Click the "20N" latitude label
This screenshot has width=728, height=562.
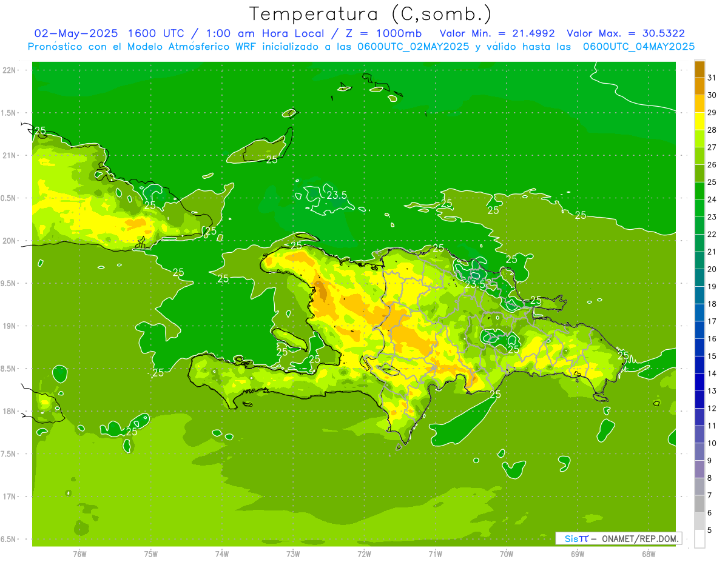click(10, 241)
